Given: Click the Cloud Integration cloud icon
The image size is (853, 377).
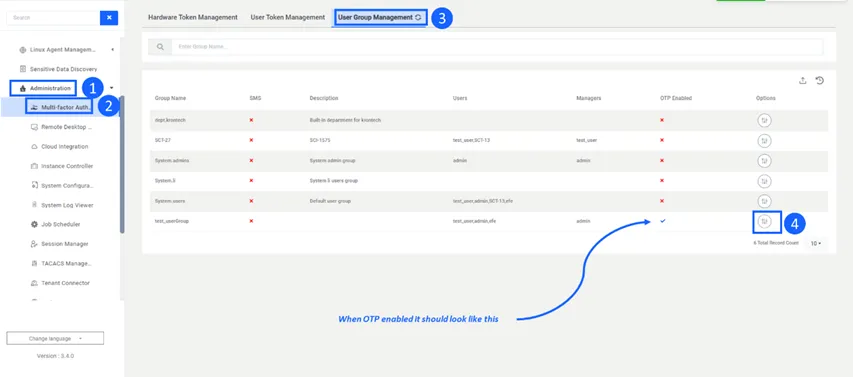Looking at the screenshot, I should click(34, 146).
